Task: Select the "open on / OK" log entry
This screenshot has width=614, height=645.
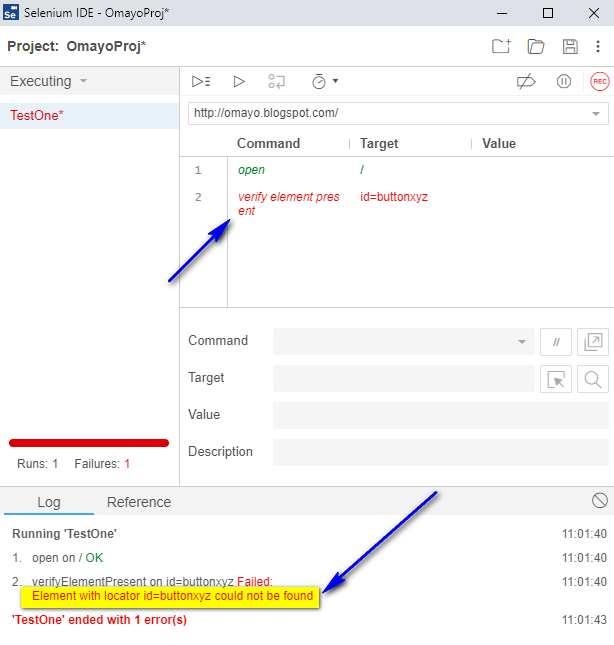Action: [x=67, y=558]
